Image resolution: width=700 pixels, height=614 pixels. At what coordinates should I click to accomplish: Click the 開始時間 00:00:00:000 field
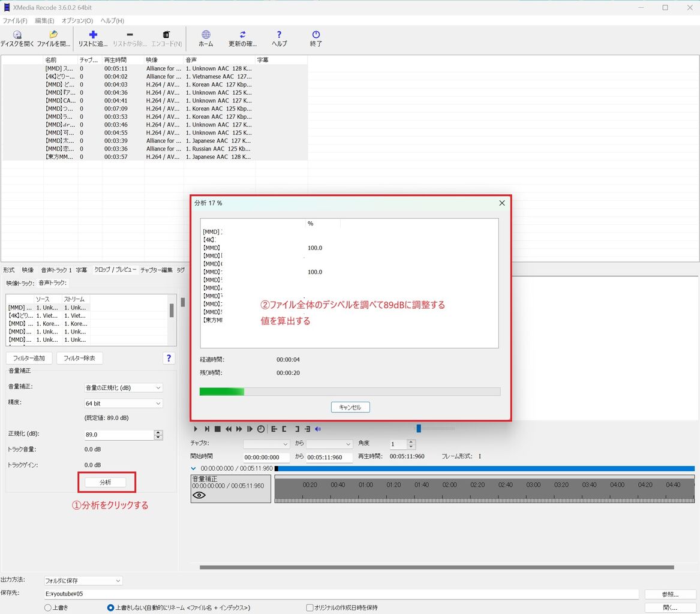pos(266,458)
